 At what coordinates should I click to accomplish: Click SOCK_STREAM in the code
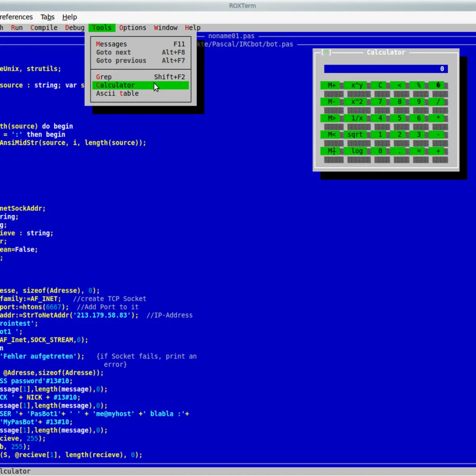click(x=52, y=340)
